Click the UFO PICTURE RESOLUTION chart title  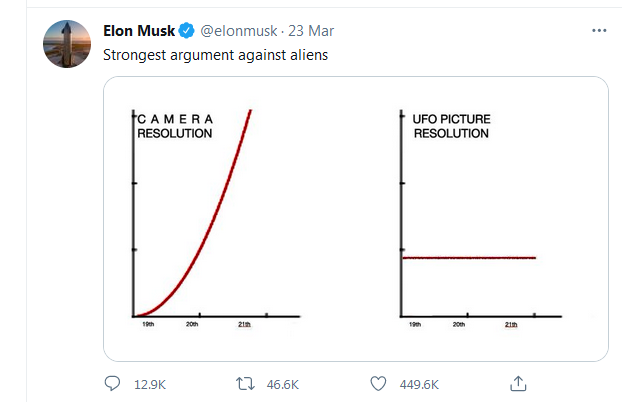pos(451,126)
